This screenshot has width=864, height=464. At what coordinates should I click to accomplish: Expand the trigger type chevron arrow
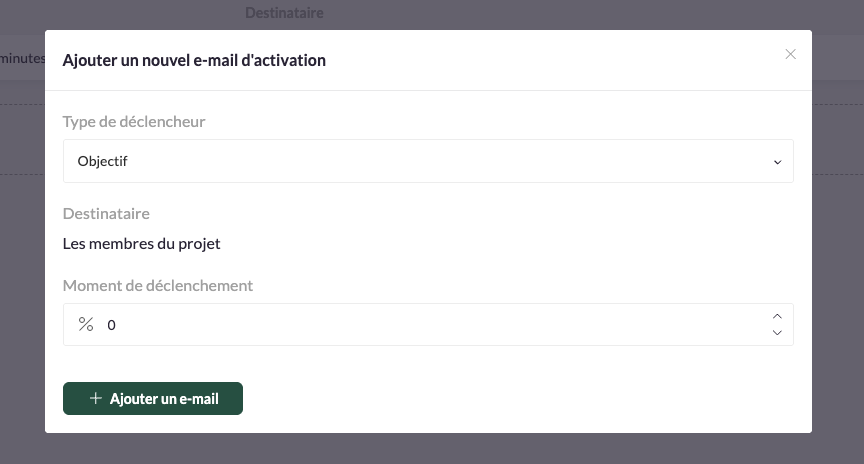coord(777,162)
